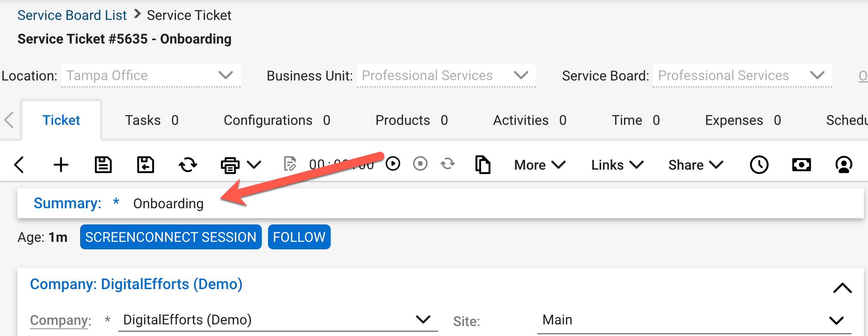
Task: Go back using the toolbar back arrow
Action: (x=19, y=165)
